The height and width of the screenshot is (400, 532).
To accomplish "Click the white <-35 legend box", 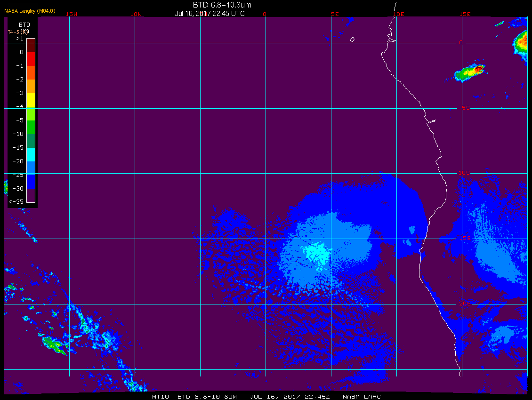I will click(31, 195).
